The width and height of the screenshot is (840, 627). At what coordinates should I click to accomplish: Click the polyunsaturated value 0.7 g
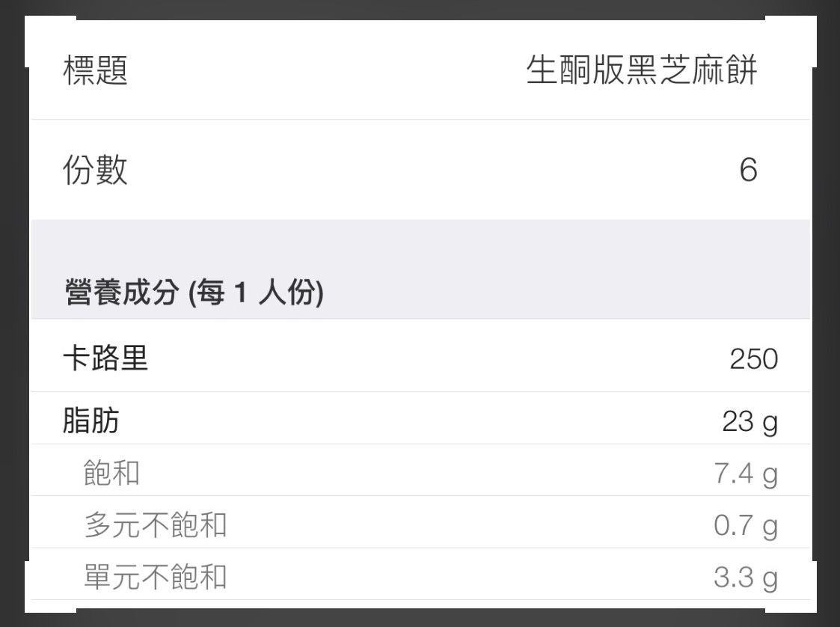pyautogui.click(x=745, y=526)
